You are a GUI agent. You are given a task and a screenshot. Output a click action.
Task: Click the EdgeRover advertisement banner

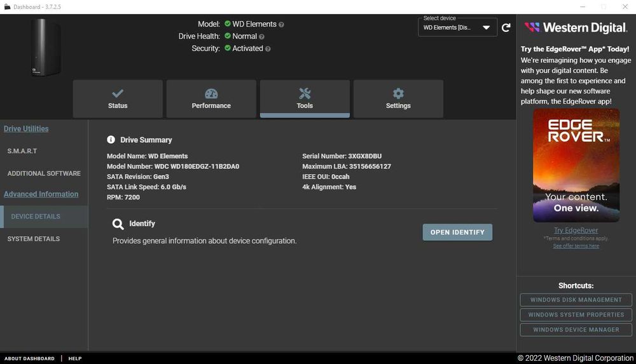tap(576, 165)
